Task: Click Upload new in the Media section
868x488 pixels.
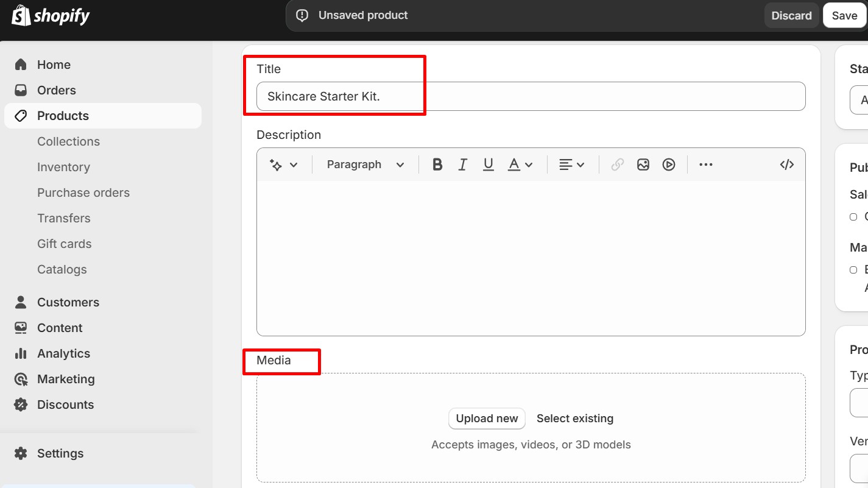Action: click(486, 418)
